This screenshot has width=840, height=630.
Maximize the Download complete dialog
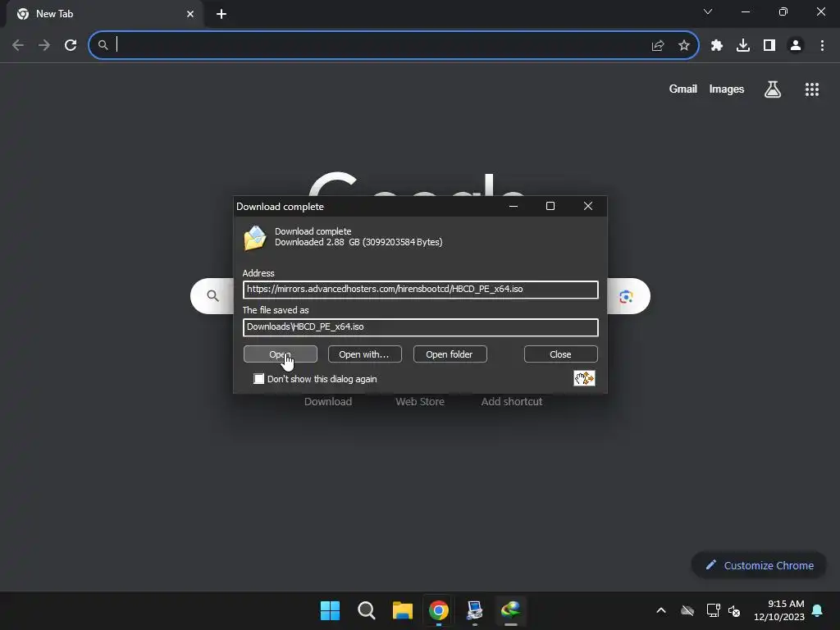550,206
